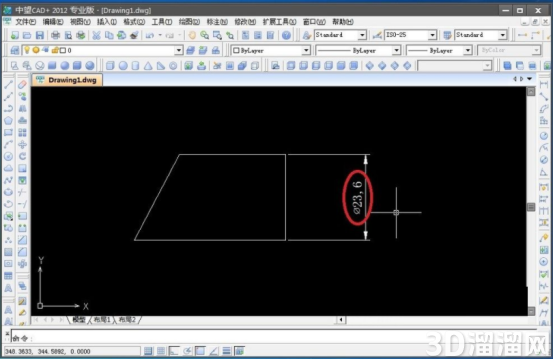Toggle Ortho mode in status bar
The height and width of the screenshot is (360, 554).
tap(174, 351)
